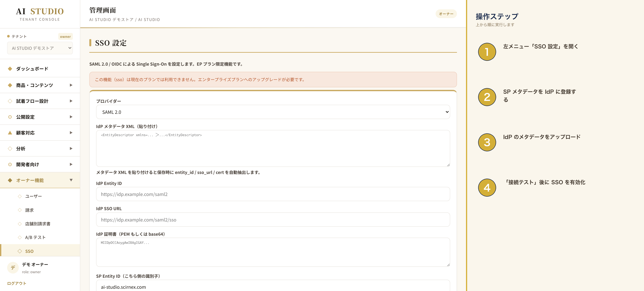The image size is (644, 291).
Task: Click the IdP メタデータ XML textarea
Action: coord(273,148)
